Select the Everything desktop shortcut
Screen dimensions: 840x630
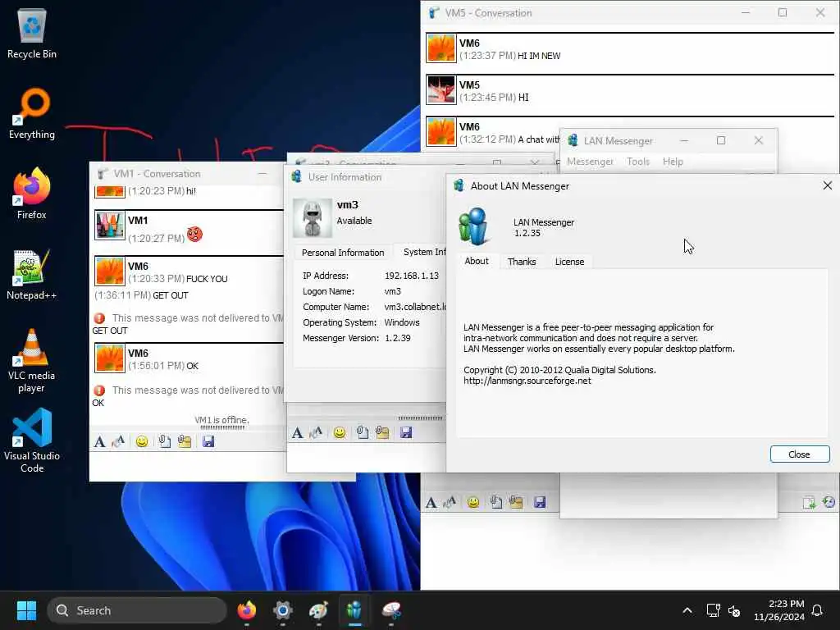[32, 113]
